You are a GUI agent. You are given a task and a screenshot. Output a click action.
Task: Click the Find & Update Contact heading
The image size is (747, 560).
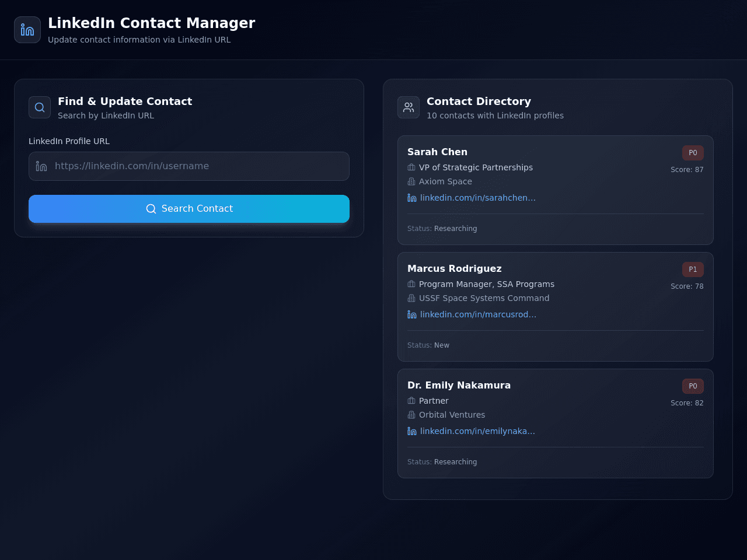[125, 101]
